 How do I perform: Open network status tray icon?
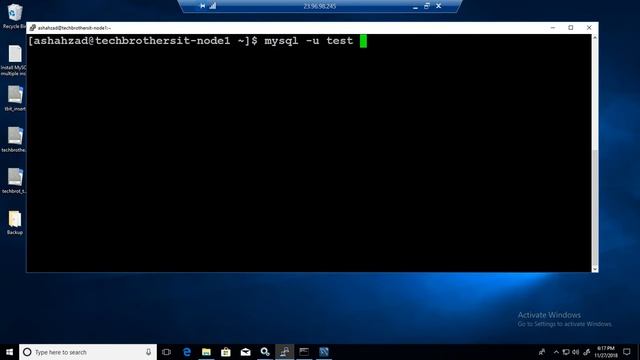(x=566, y=352)
